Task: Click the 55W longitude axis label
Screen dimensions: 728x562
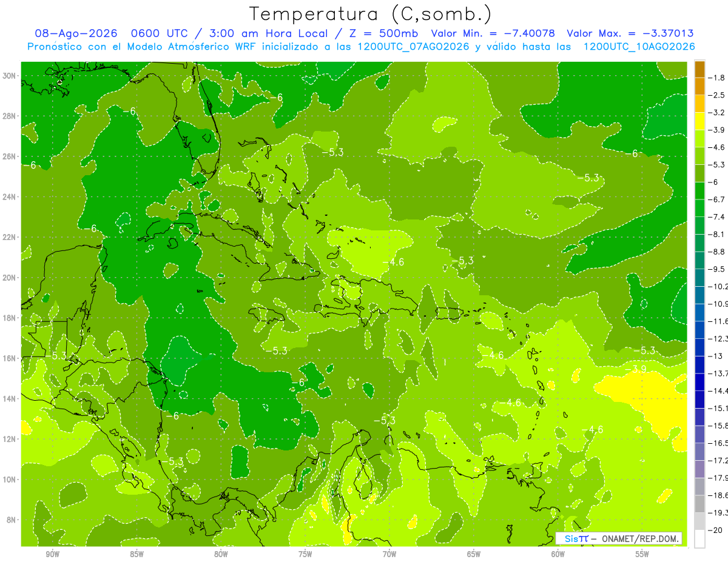Action: (x=642, y=554)
